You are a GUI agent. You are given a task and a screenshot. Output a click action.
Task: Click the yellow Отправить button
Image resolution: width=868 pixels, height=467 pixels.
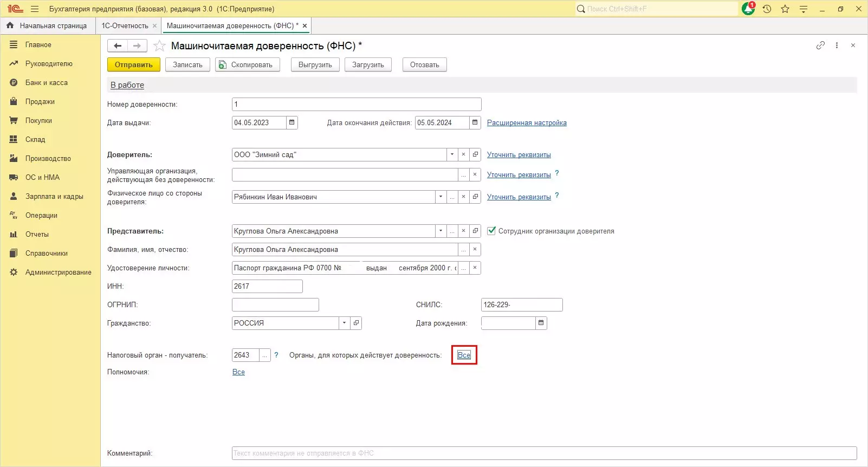point(134,64)
